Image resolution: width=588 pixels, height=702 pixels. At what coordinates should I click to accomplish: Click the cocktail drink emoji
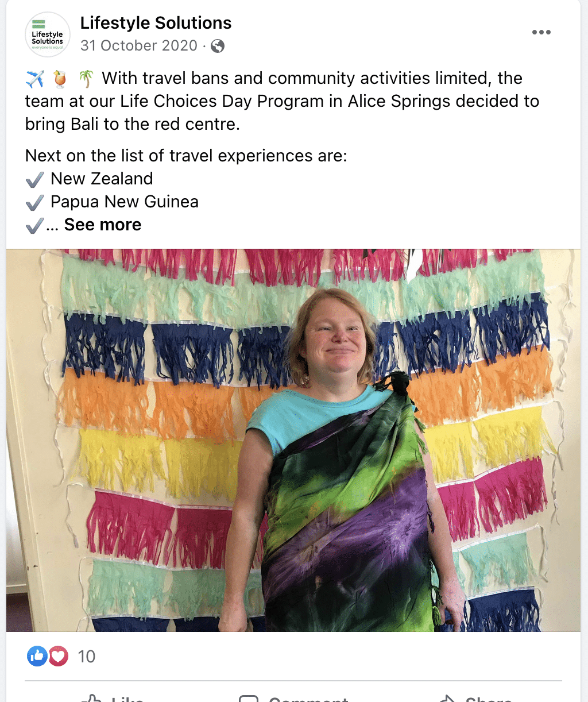coord(60,78)
